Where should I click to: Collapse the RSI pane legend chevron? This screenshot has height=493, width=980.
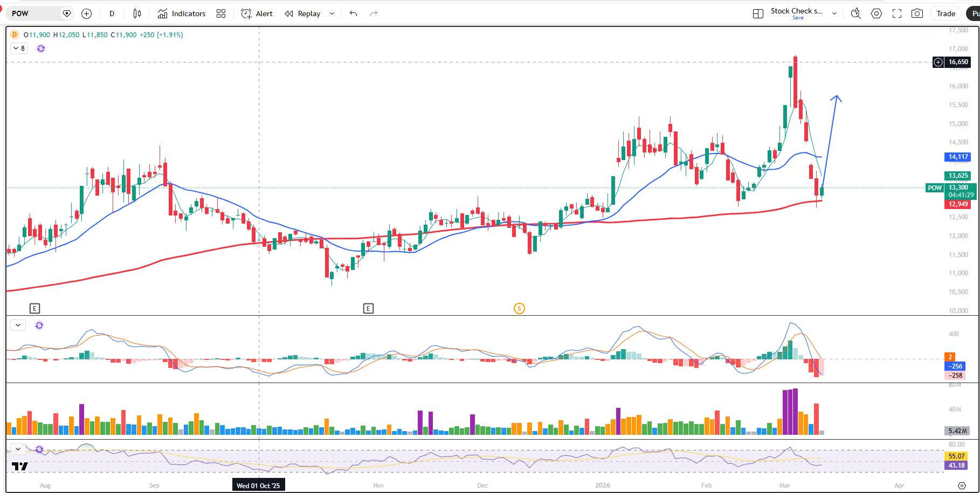[x=18, y=449]
